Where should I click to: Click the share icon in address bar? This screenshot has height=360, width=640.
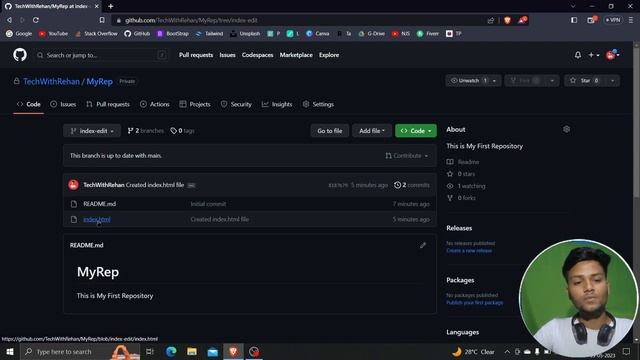pos(491,20)
